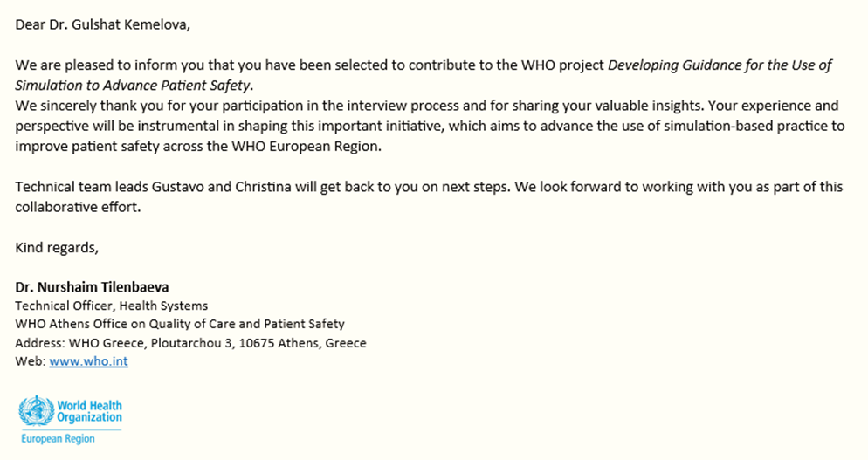This screenshot has width=868, height=460.
Task: Click the World Health Organization logo emblem
Action: [x=36, y=411]
